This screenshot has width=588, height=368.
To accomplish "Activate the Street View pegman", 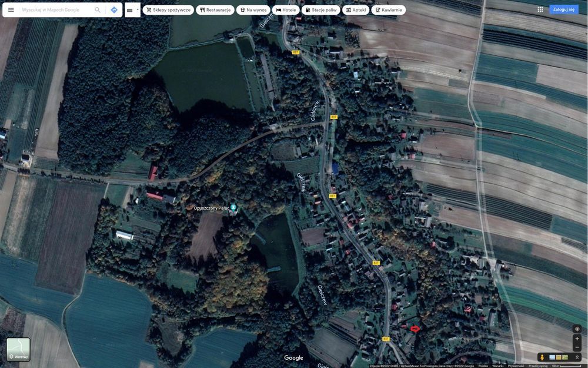I will coord(542,357).
